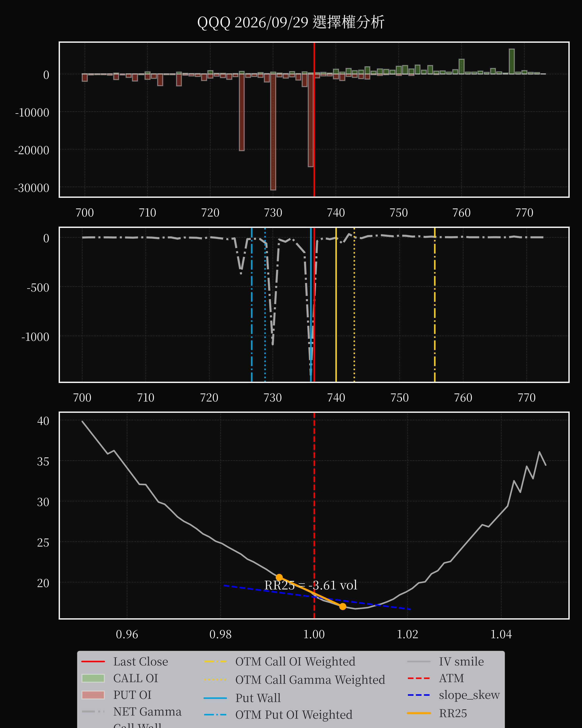Select the 1.00 x-axis label on the IV chart
This screenshot has width=582, height=728.
314,635
